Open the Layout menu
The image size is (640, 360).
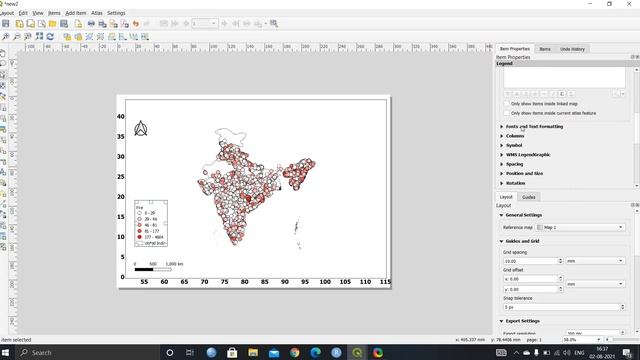pos(7,13)
